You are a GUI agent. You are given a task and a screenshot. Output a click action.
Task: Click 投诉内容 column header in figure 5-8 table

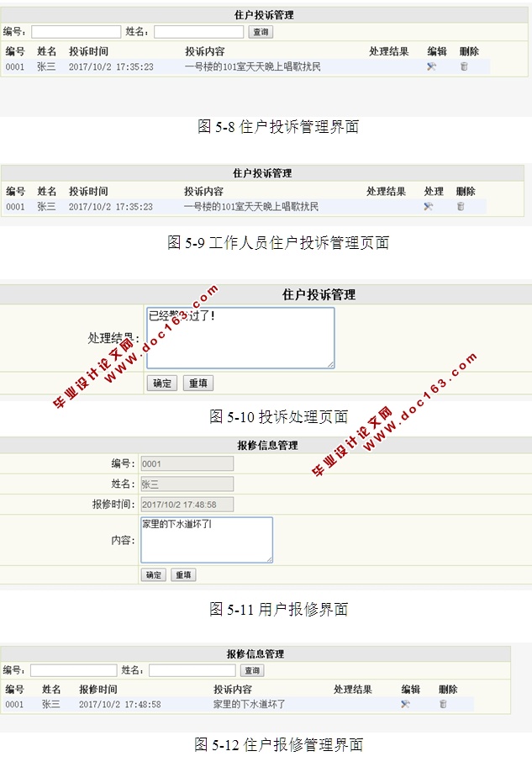205,51
